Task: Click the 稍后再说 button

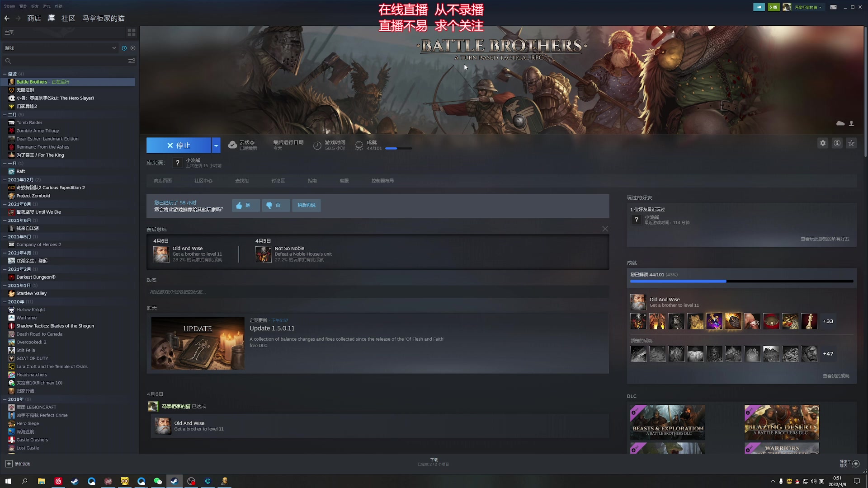Action: 307,206
